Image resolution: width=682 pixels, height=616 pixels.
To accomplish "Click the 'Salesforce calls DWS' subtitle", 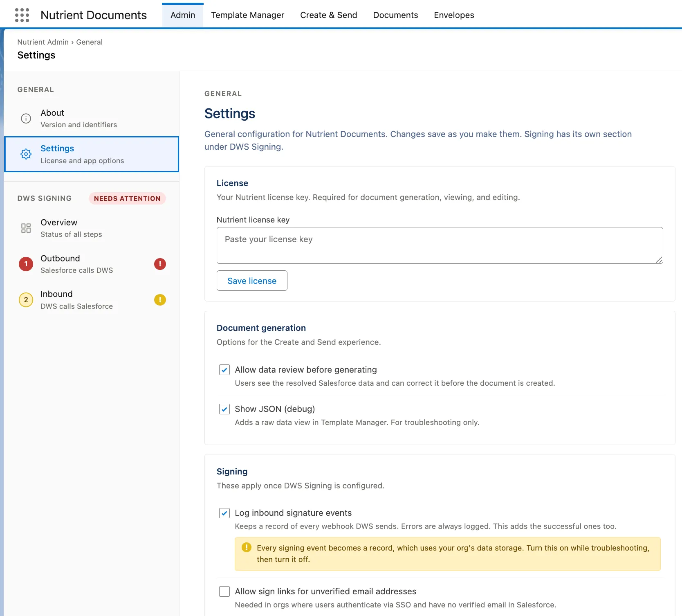I will tap(76, 270).
